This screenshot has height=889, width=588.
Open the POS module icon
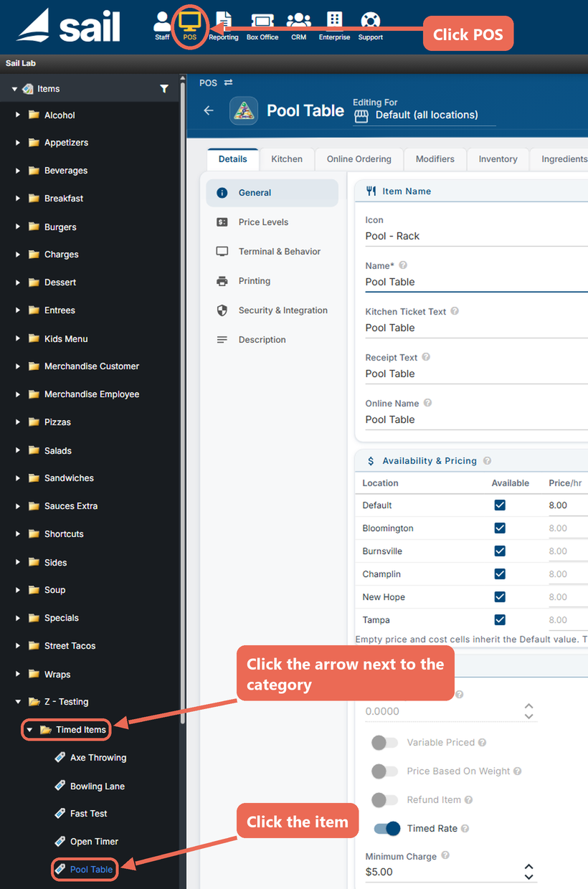coord(190,26)
